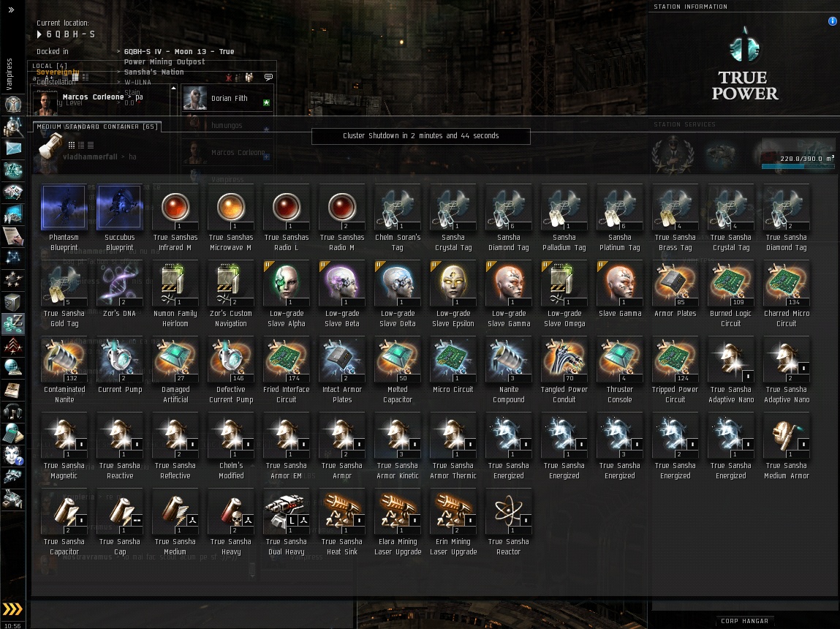
Task: Click the container image next to view modes
Action: [x=51, y=146]
